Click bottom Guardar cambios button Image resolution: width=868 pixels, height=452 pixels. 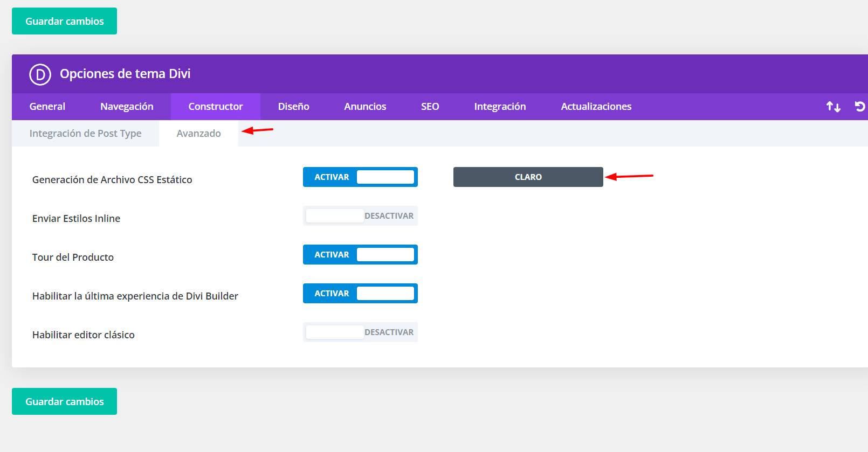point(64,401)
